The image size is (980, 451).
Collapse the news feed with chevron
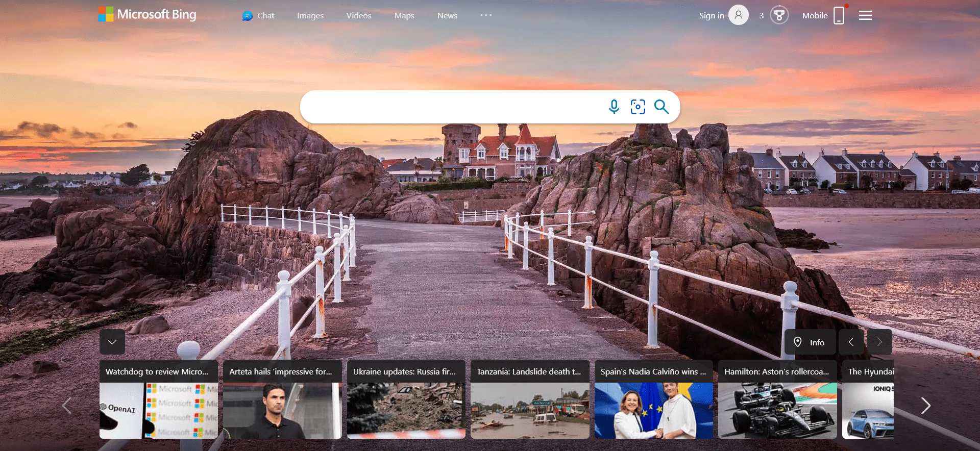pyautogui.click(x=112, y=342)
